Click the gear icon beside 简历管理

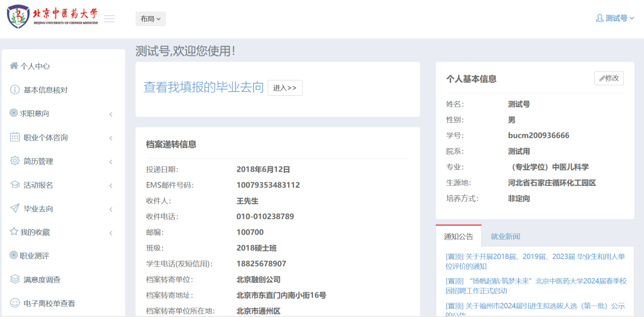click(x=15, y=161)
